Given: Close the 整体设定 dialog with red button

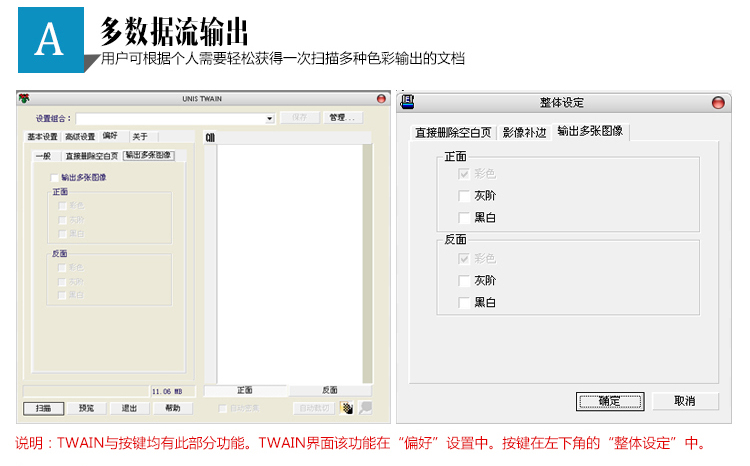Looking at the screenshot, I should [718, 103].
